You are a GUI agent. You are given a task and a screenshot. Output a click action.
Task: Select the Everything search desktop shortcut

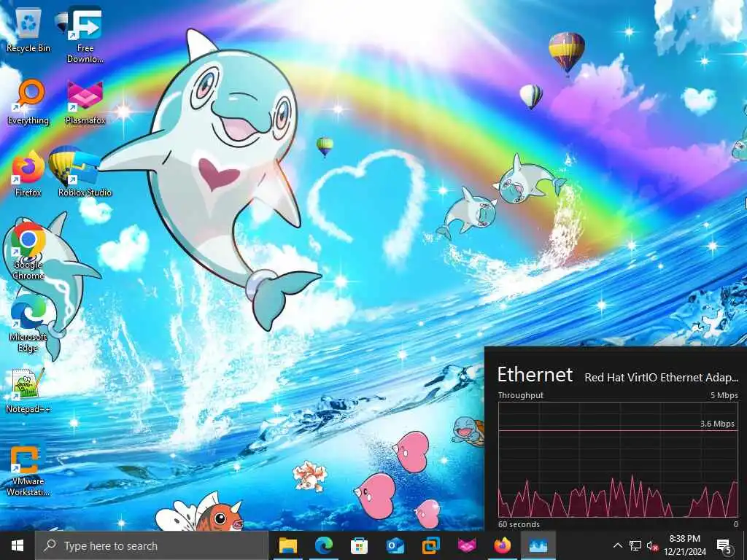pyautogui.click(x=28, y=102)
